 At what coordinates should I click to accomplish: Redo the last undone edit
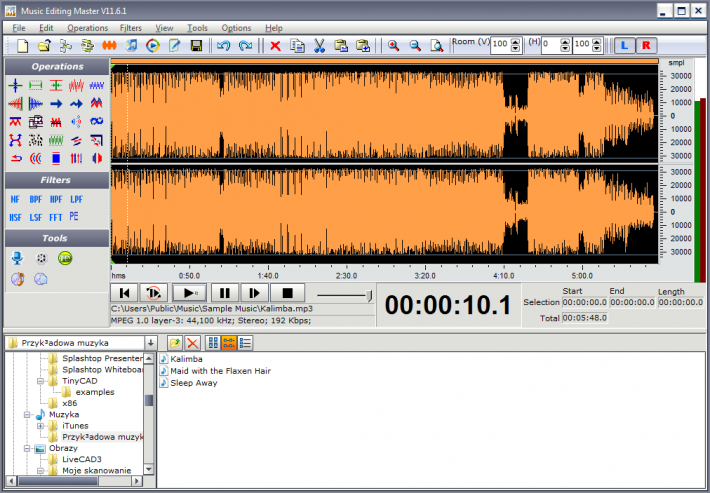point(245,45)
